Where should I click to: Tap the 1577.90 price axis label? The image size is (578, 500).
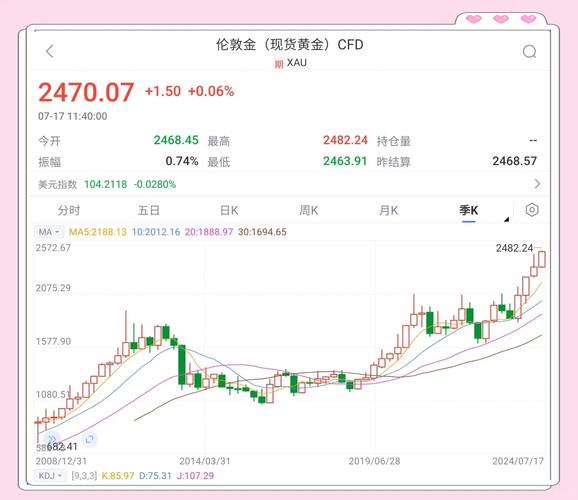click(53, 341)
